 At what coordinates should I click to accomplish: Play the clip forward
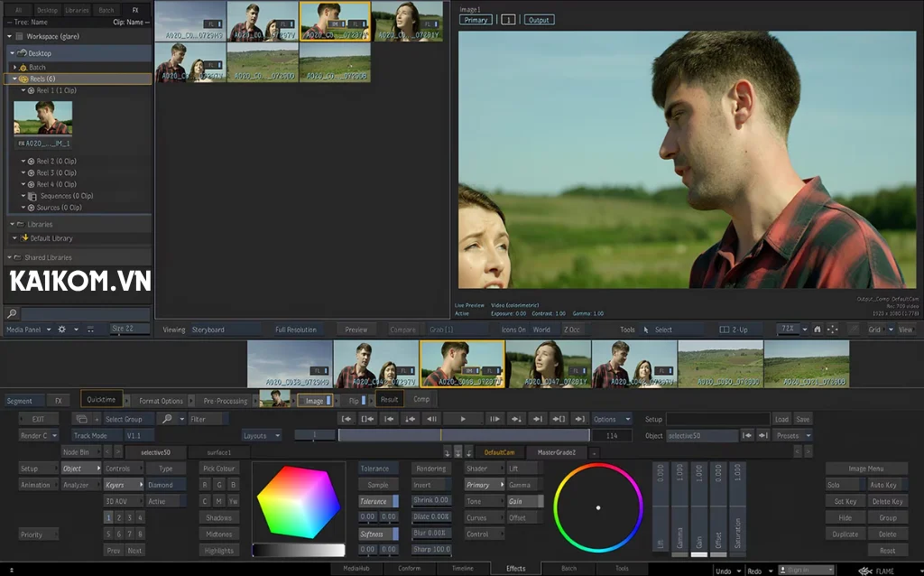point(463,419)
